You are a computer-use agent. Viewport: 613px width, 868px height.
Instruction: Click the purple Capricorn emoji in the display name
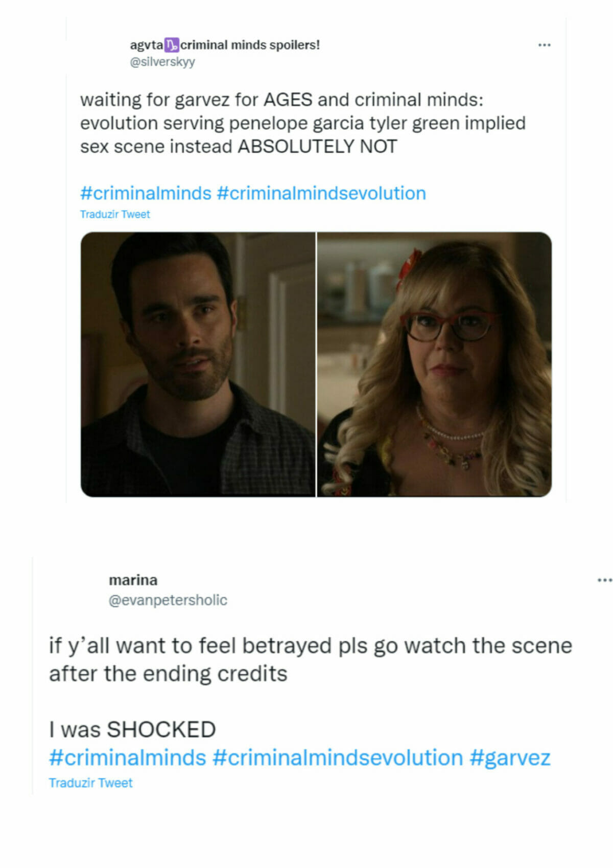coord(172,45)
